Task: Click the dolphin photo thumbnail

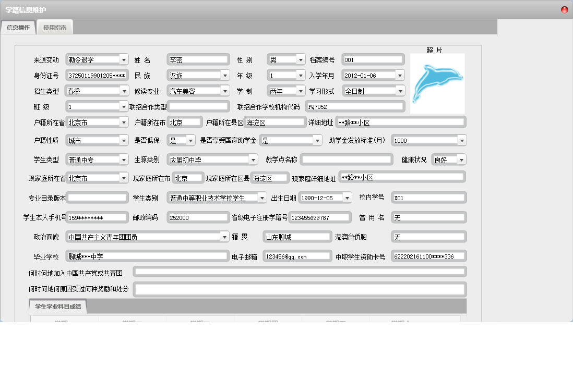Action: tap(437, 83)
